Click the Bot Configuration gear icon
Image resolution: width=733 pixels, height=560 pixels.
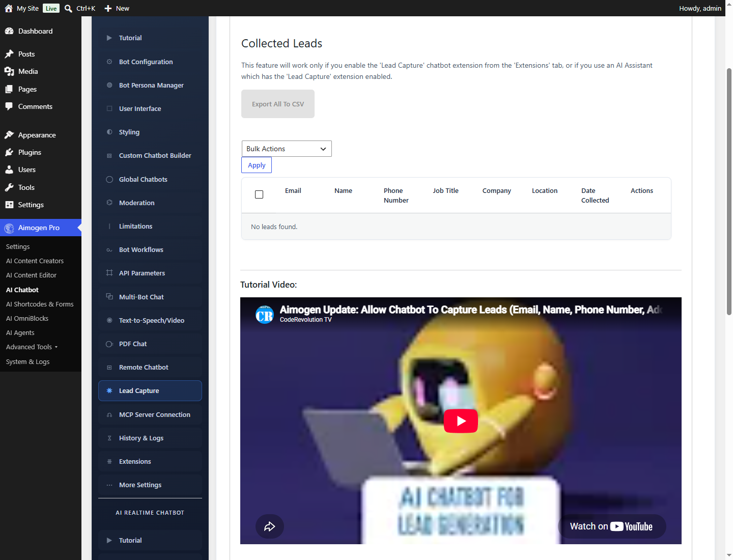[x=109, y=62]
